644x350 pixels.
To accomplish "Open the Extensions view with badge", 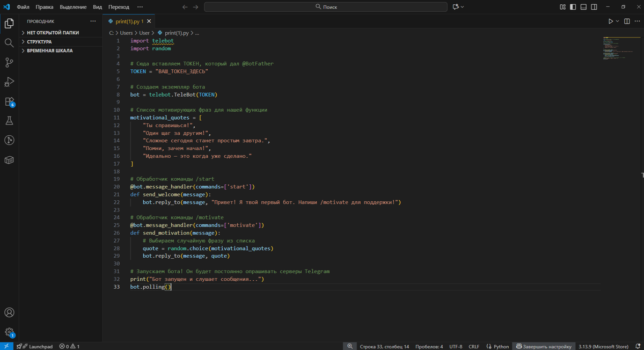I will 9,101.
